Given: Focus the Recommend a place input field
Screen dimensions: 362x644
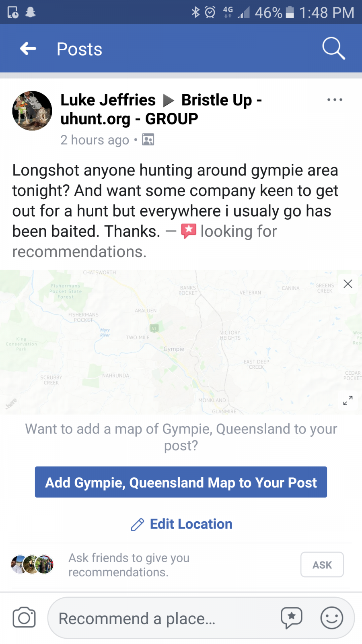Looking at the screenshot, I should pyautogui.click(x=161, y=619).
